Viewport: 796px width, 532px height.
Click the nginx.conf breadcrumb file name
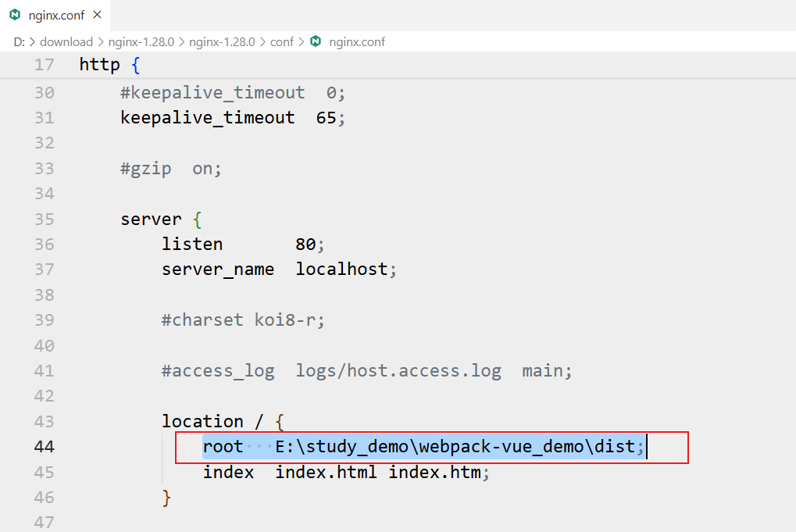click(x=357, y=41)
